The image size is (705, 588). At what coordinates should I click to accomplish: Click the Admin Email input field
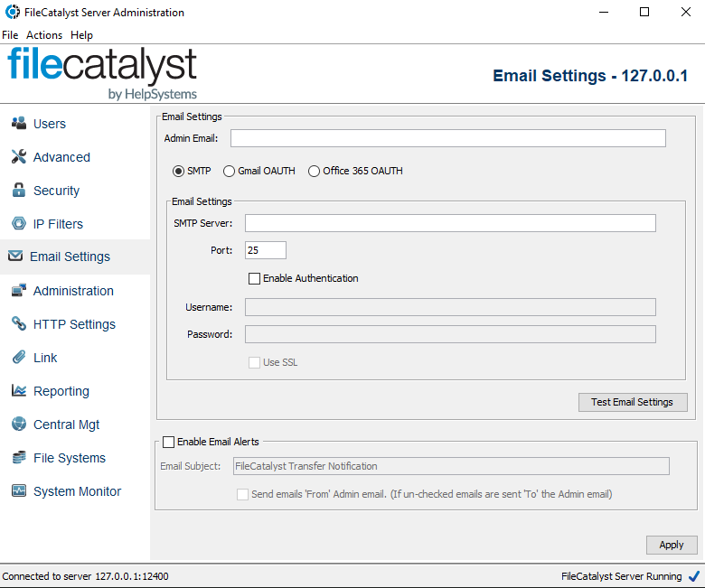click(447, 138)
